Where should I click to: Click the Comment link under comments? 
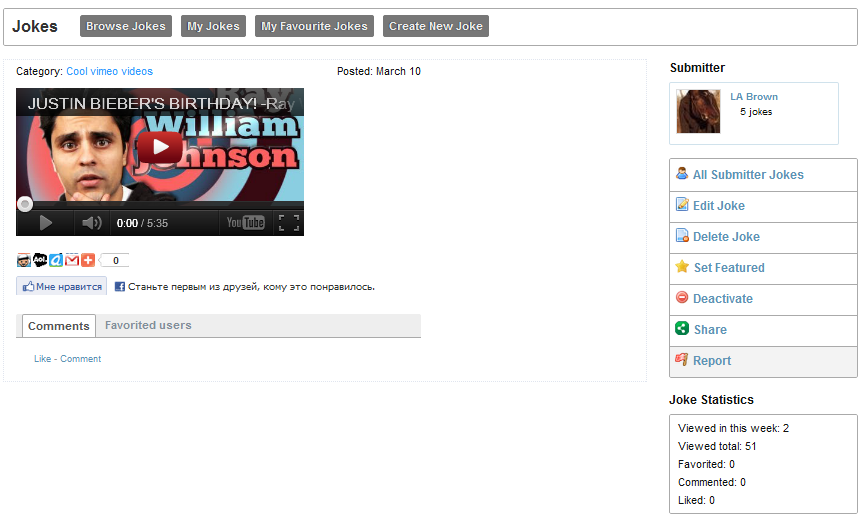click(x=81, y=359)
